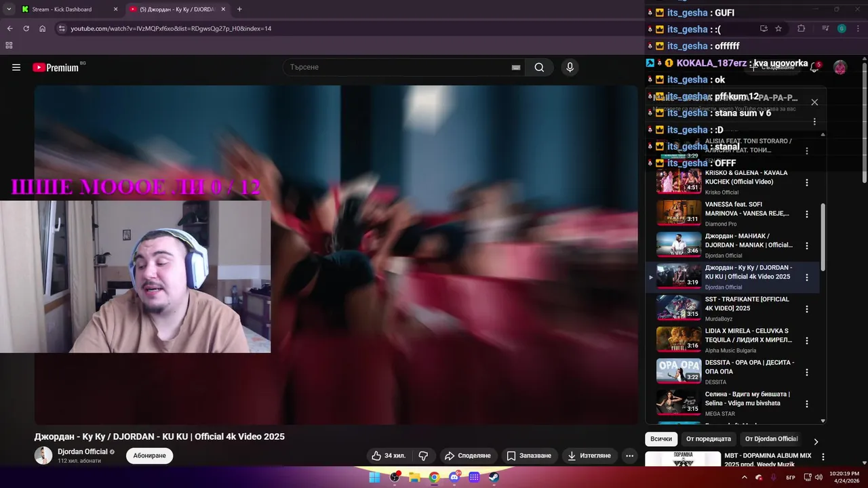Show more filter chips with right arrow
Screen dimensions: 868x488
click(x=816, y=441)
